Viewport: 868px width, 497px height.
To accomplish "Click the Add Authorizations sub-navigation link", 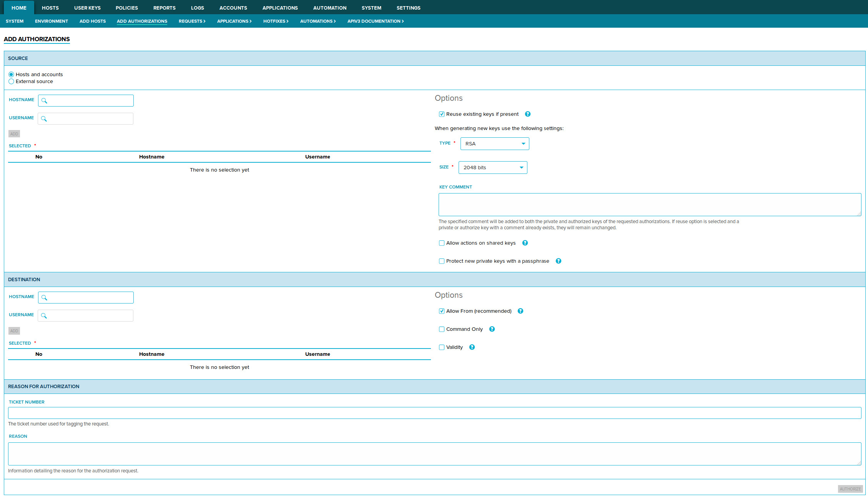I will [x=142, y=21].
